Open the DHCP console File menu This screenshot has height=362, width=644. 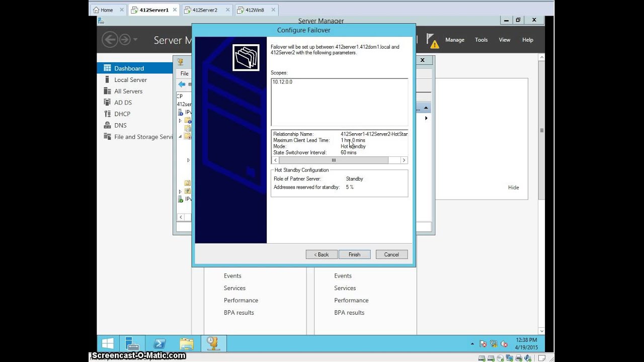coord(185,73)
